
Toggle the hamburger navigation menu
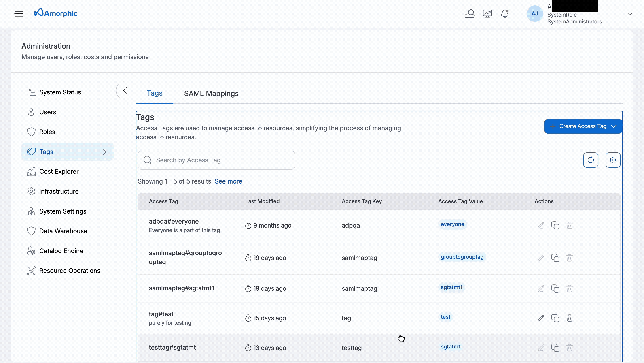tap(19, 13)
